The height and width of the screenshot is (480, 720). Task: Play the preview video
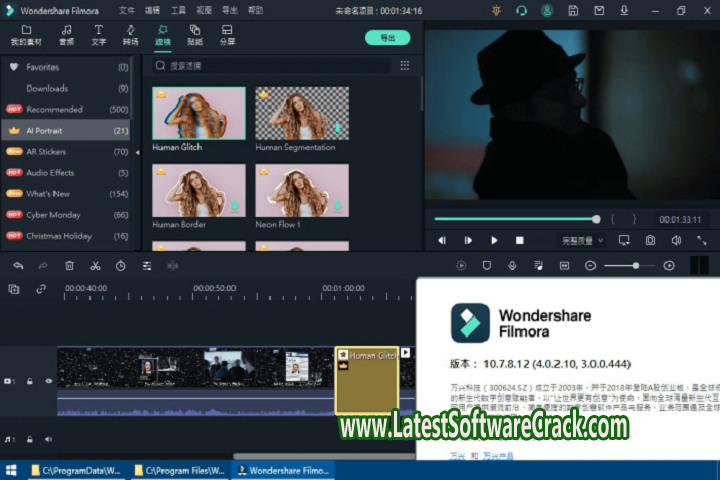click(494, 240)
